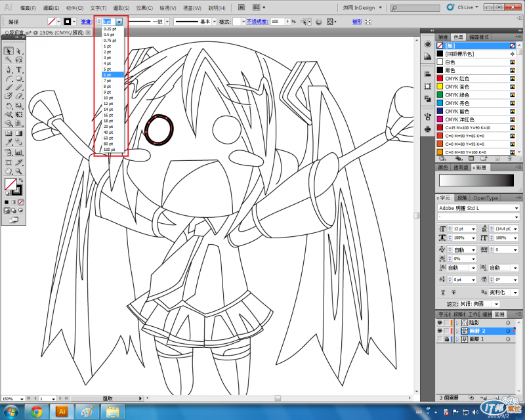Open the 編輯(E) menu
The image size is (525, 420).
[51, 8]
